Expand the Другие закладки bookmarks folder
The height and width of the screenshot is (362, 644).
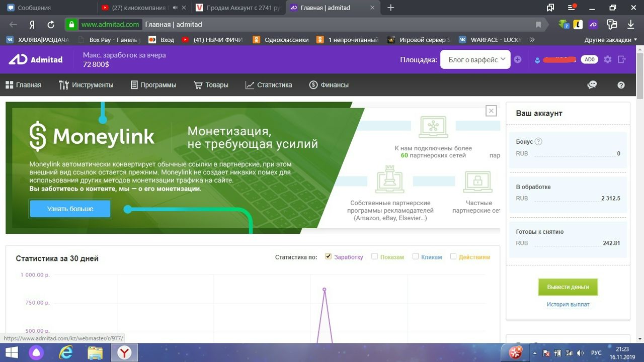(x=610, y=40)
